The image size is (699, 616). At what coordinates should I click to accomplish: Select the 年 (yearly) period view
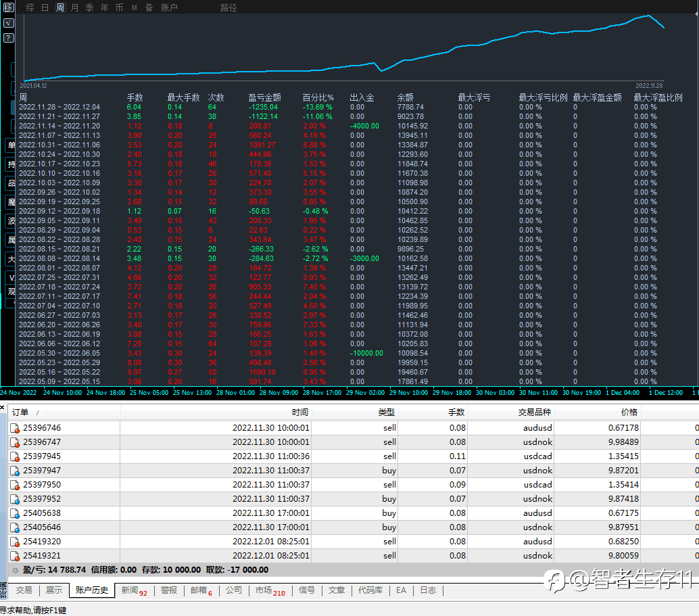[104, 7]
